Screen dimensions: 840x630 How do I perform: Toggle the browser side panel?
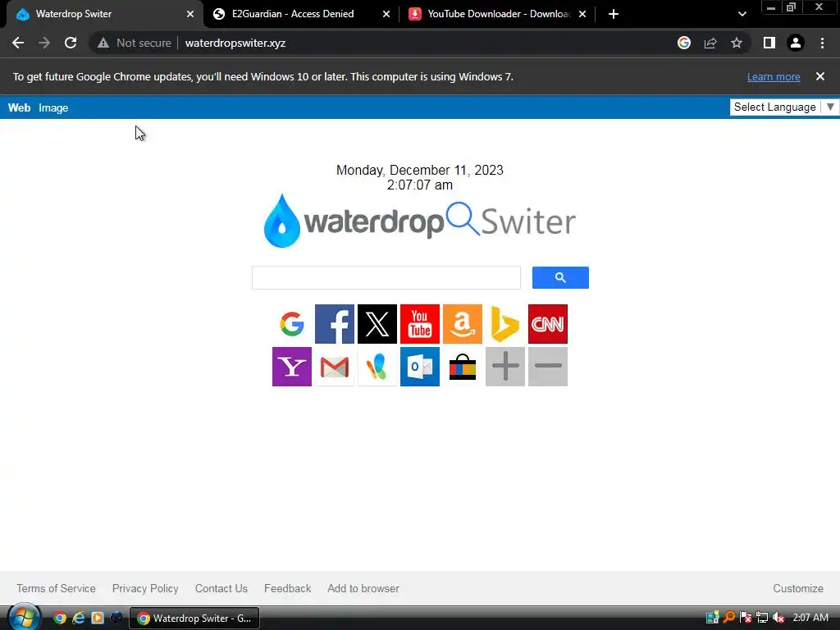(769, 43)
